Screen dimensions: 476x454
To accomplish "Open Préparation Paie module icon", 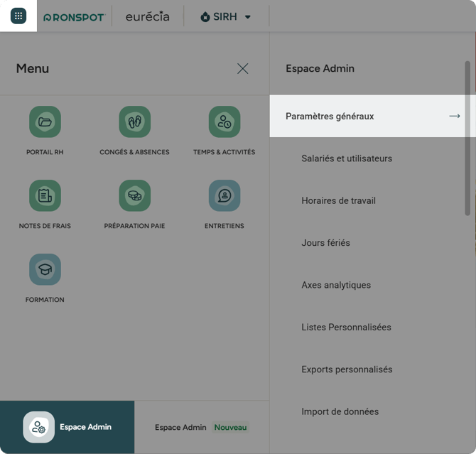I will [134, 196].
